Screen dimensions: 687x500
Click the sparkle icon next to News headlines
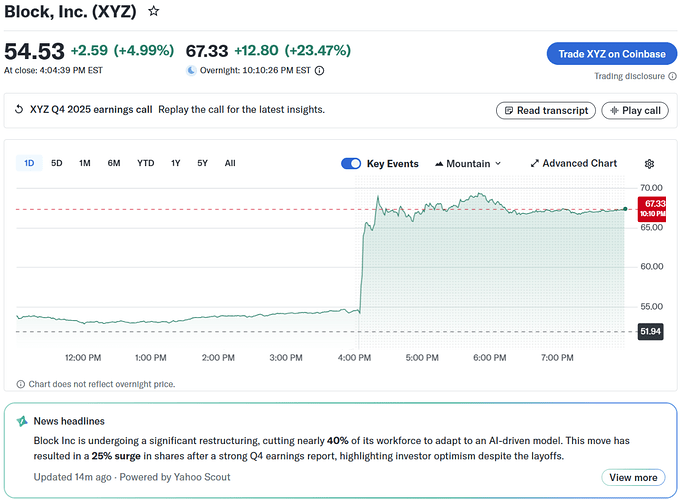coord(21,422)
